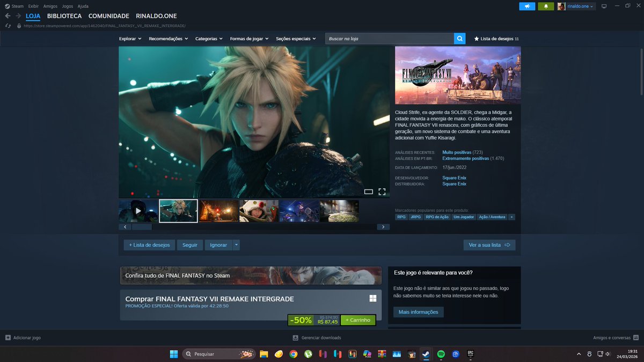Open developer link Square Enix

pos(454,178)
